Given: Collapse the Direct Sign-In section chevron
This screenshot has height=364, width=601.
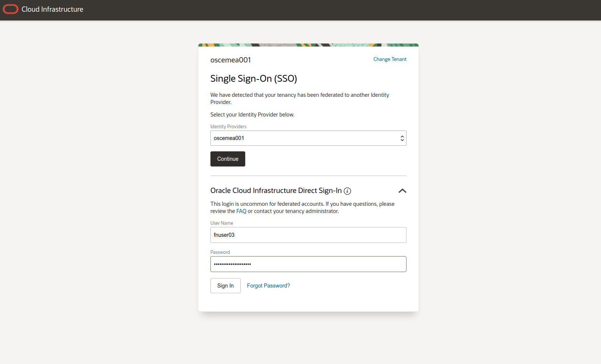Looking at the screenshot, I should pyautogui.click(x=402, y=191).
